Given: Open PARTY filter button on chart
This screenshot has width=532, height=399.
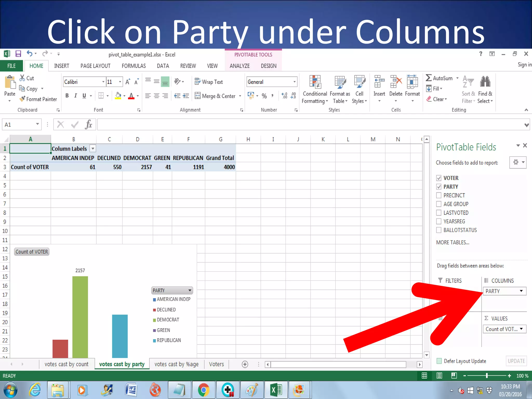Looking at the screenshot, I should point(172,290).
